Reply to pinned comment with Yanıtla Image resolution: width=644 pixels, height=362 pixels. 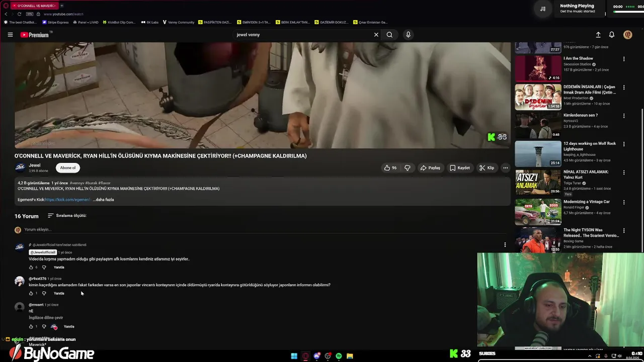pyautogui.click(x=59, y=267)
